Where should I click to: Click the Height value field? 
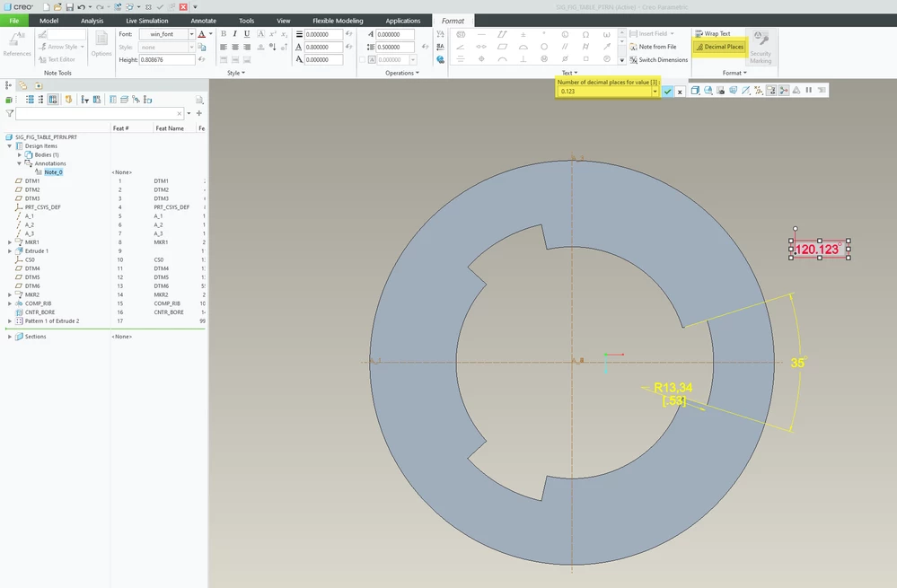pyautogui.click(x=166, y=59)
